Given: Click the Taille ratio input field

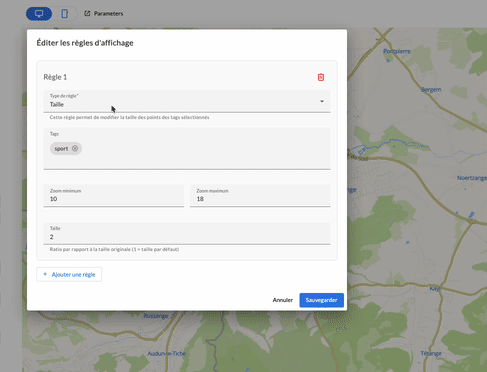Looking at the screenshot, I should (x=187, y=233).
